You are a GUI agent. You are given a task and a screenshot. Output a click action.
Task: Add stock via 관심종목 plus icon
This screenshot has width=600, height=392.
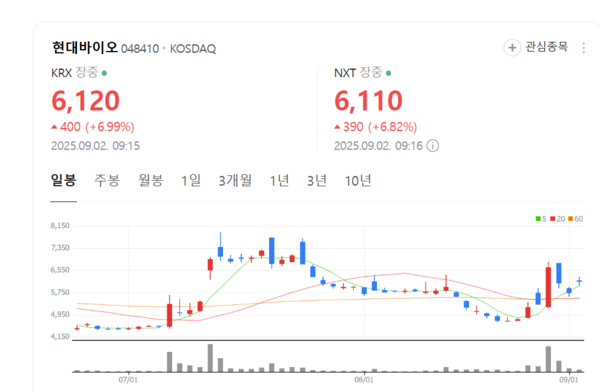click(512, 48)
